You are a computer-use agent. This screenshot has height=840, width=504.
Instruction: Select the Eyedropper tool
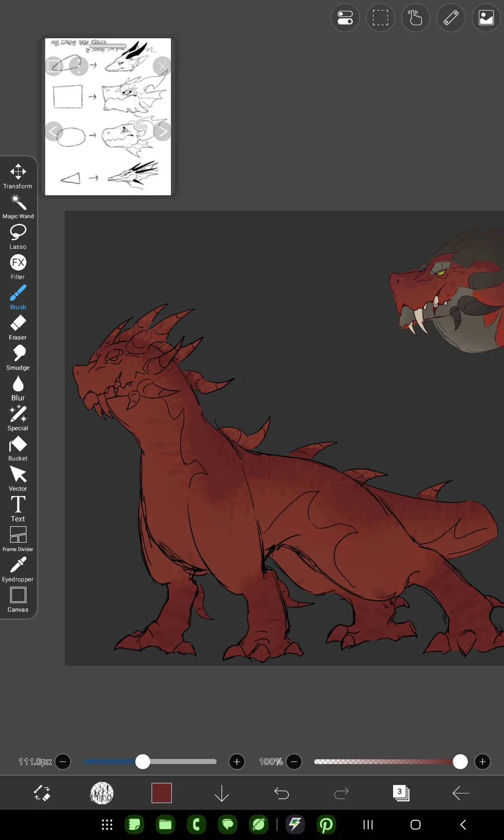pos(18,569)
